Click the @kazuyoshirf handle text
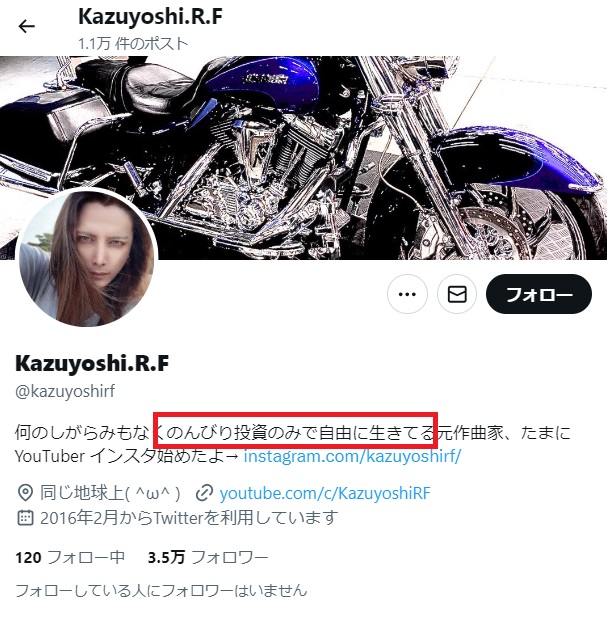Viewport: 607px width, 627px height. click(x=65, y=391)
